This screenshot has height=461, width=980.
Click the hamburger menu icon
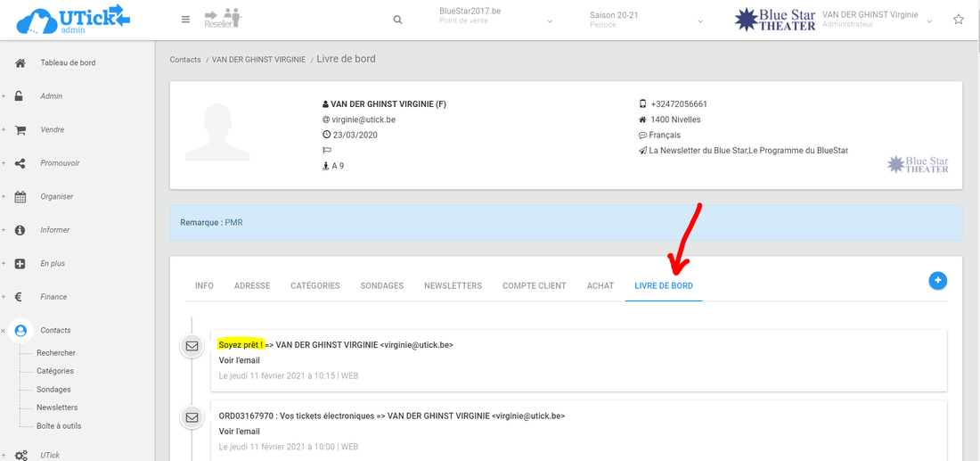click(185, 20)
